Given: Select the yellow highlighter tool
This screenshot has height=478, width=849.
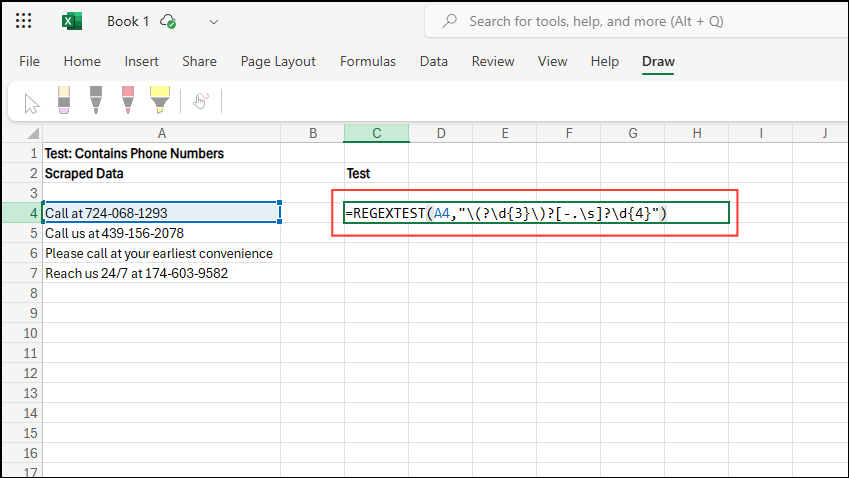Looking at the screenshot, I should click(x=159, y=99).
